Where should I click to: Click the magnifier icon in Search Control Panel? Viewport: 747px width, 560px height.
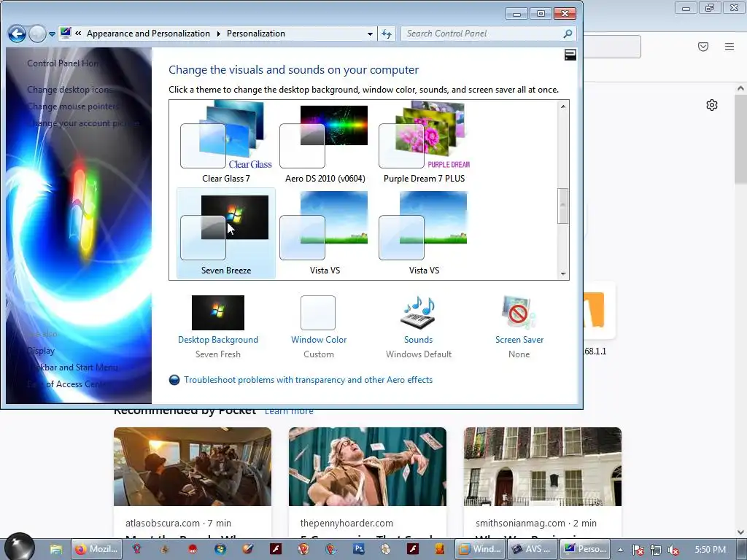(568, 34)
